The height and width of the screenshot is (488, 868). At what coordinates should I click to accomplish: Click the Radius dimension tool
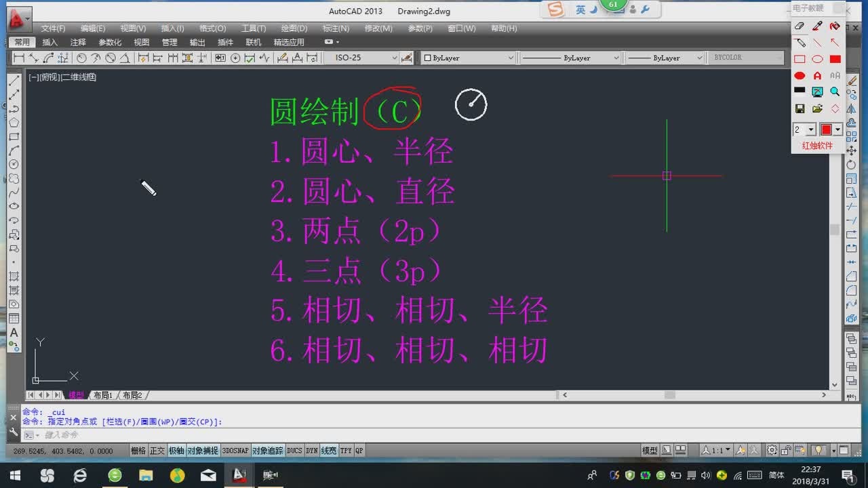[81, 58]
